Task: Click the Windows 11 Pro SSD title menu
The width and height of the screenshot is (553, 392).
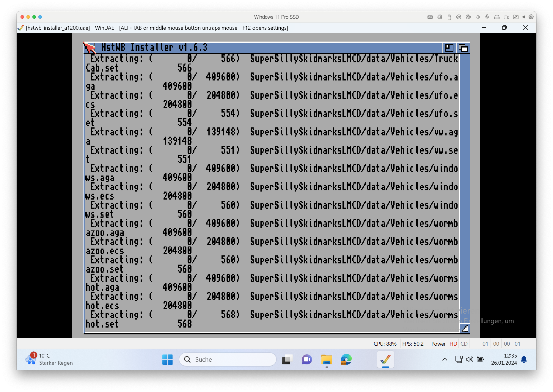Action: point(276,17)
